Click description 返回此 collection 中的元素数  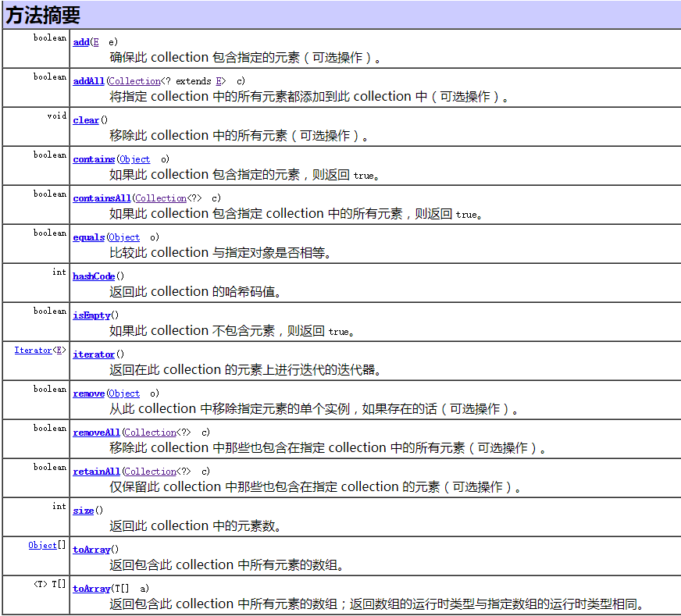click(195, 526)
